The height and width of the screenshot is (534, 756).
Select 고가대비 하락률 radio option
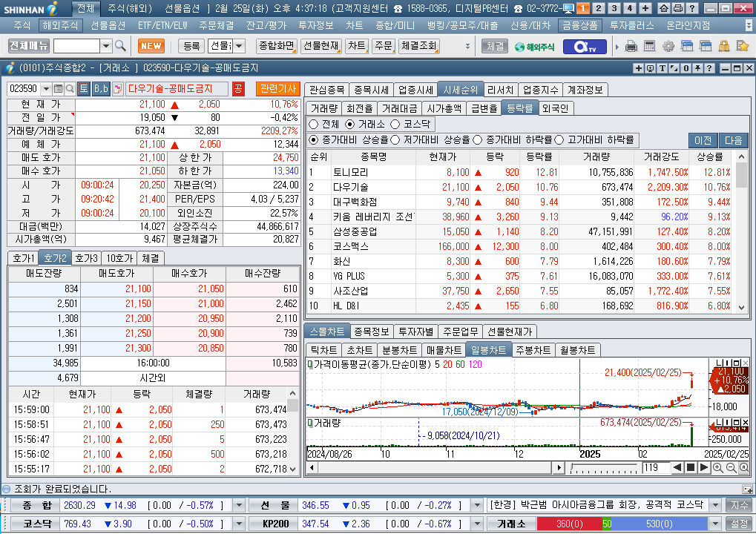click(559, 139)
